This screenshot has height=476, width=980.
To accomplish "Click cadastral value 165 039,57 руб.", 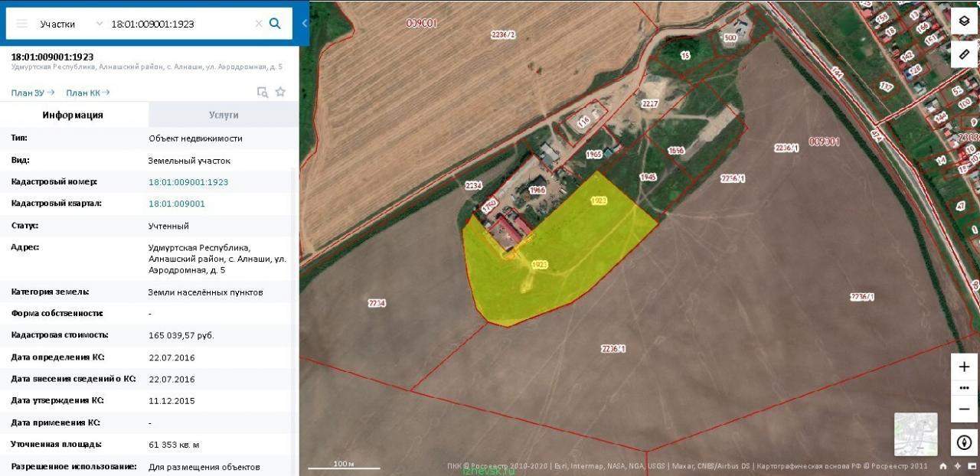I will pos(181,335).
